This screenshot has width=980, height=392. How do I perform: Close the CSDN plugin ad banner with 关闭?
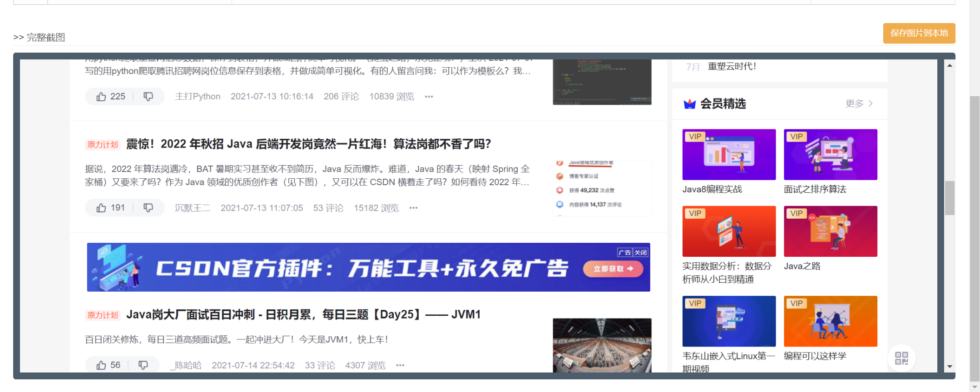click(x=640, y=253)
